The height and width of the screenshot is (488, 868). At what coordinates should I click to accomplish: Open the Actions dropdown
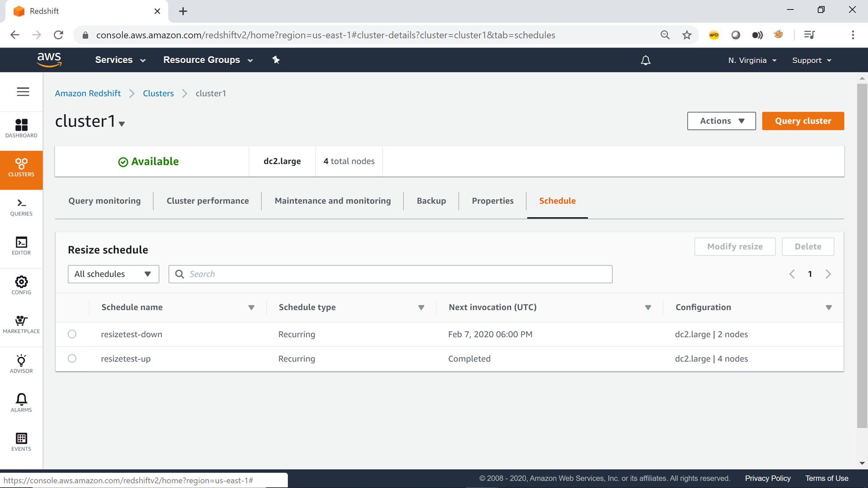(721, 121)
